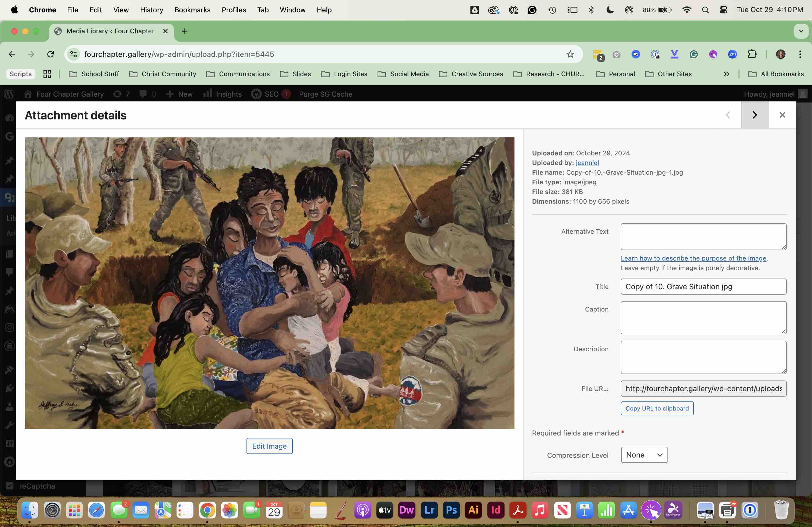Open the tab search dropdown arrow
The image size is (812, 527).
coord(801,31)
